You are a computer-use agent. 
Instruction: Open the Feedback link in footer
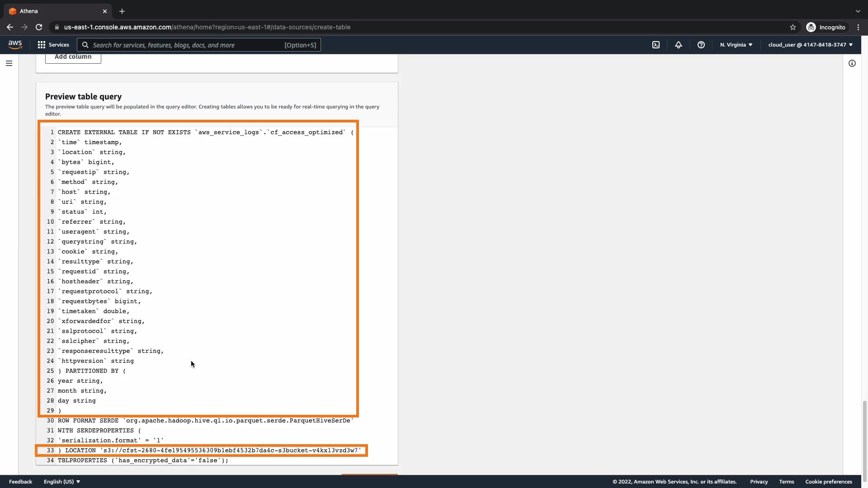tap(20, 482)
